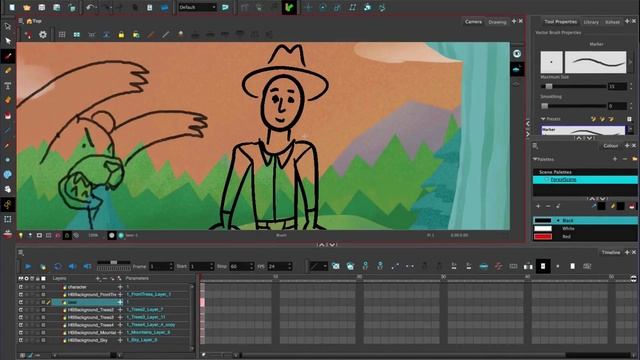Click the Loop playback icon
The image size is (640, 360).
58,266
